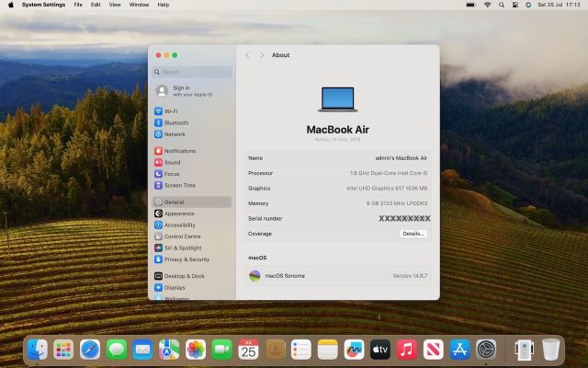Open Control Centre from the menu bar

(514, 5)
